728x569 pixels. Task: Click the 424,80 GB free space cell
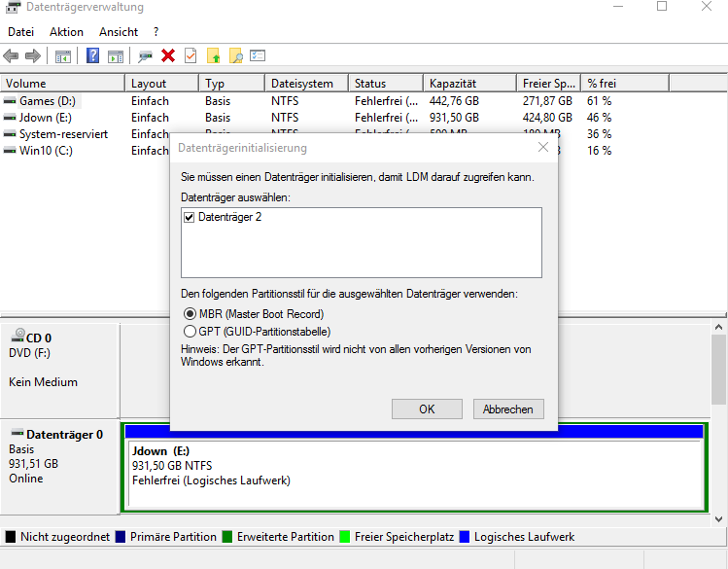tap(547, 118)
